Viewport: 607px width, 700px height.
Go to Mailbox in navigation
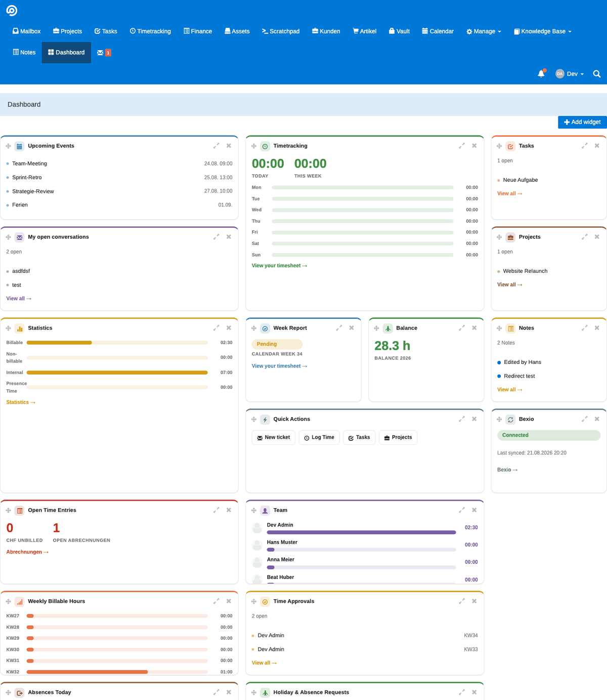(27, 31)
